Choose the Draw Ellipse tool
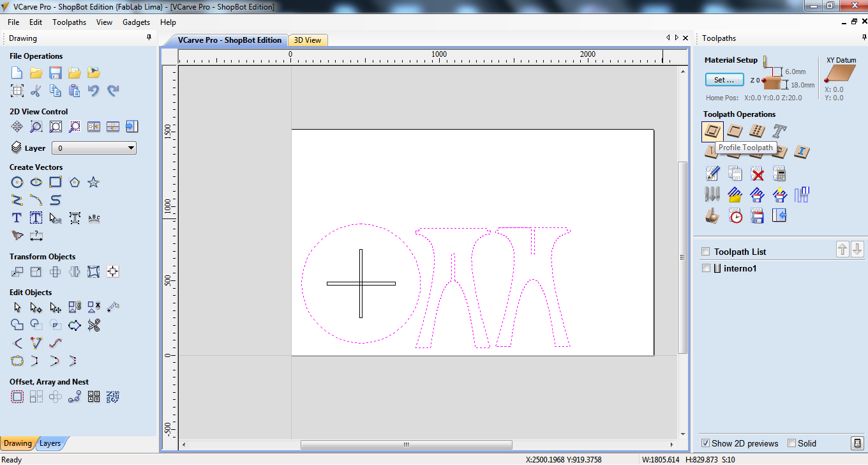Viewport: 868px width, 465px height. [36, 183]
